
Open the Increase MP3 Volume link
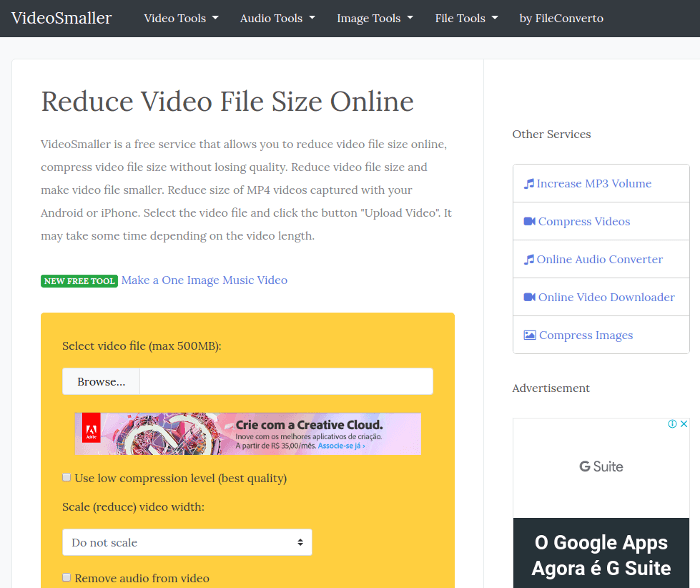click(x=594, y=183)
